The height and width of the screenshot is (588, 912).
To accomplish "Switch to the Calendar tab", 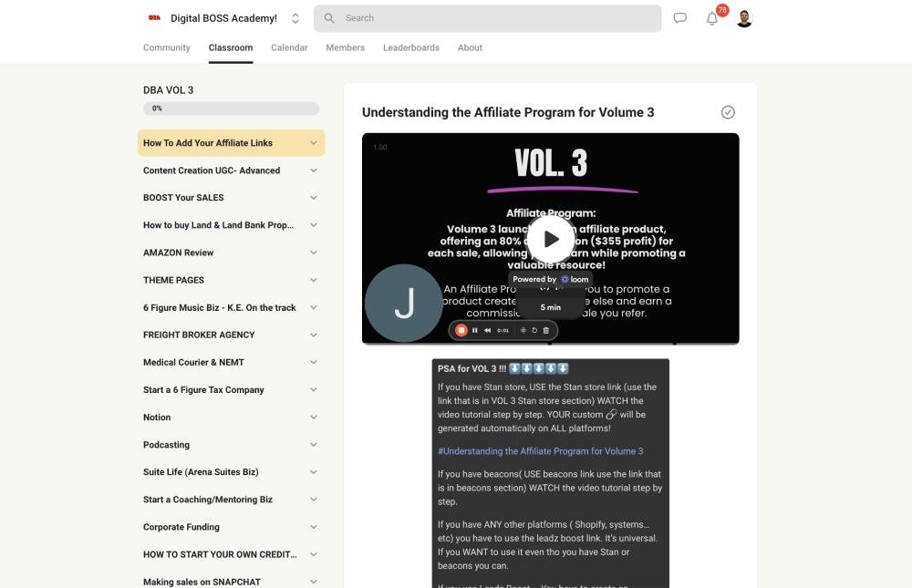I will pos(289,47).
